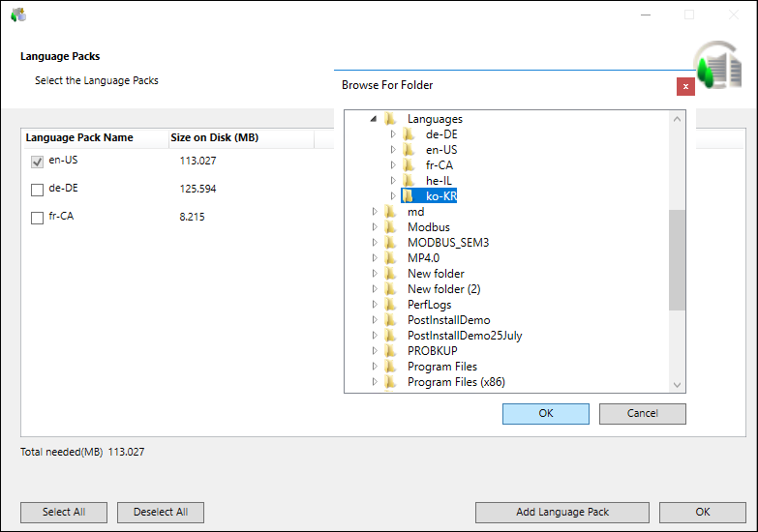Click the Modbus folder icon
758x532 pixels.
point(390,227)
